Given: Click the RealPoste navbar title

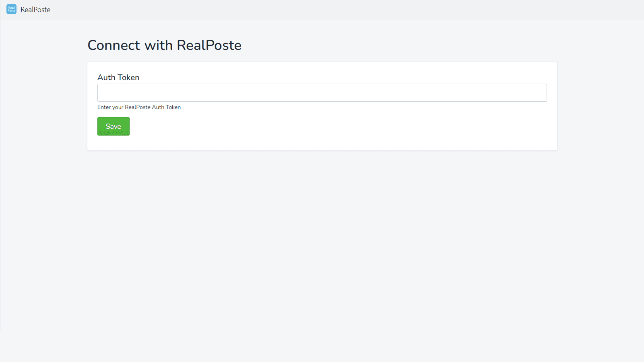Looking at the screenshot, I should [35, 9].
